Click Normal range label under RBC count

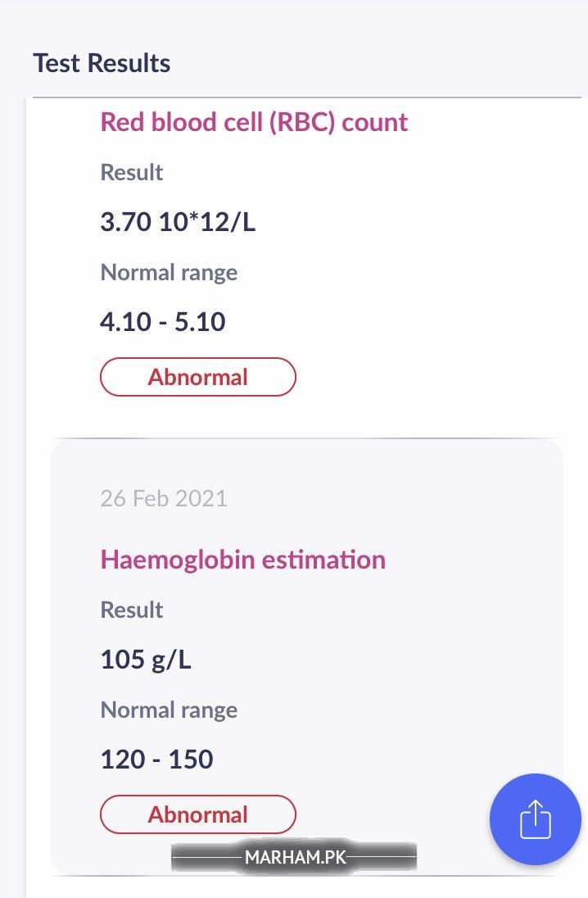pyautogui.click(x=169, y=272)
